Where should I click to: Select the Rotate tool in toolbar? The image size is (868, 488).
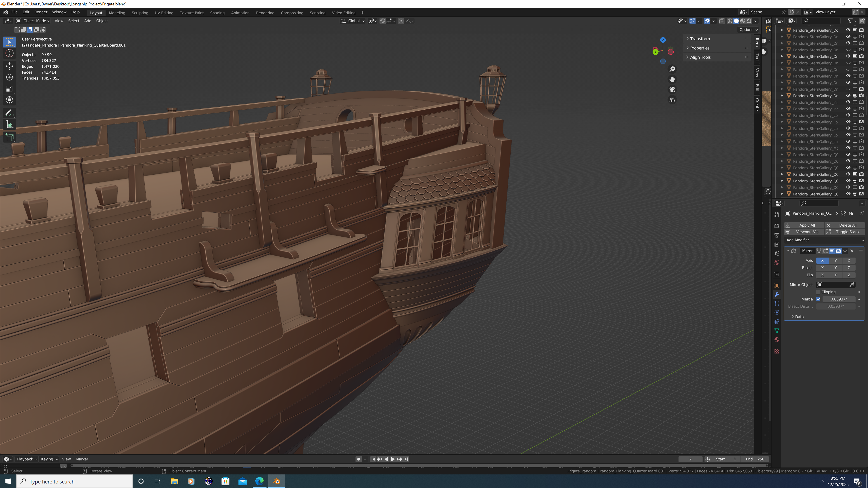(x=9, y=77)
